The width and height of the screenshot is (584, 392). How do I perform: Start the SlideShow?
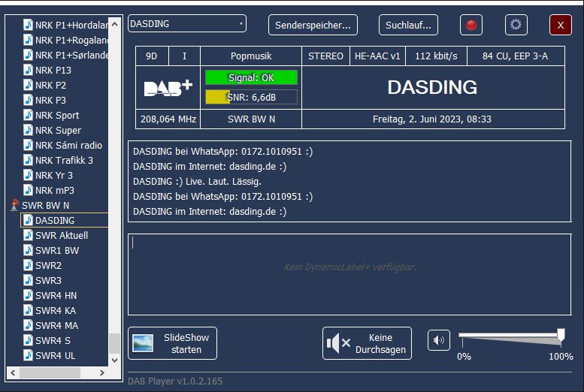pyautogui.click(x=172, y=343)
